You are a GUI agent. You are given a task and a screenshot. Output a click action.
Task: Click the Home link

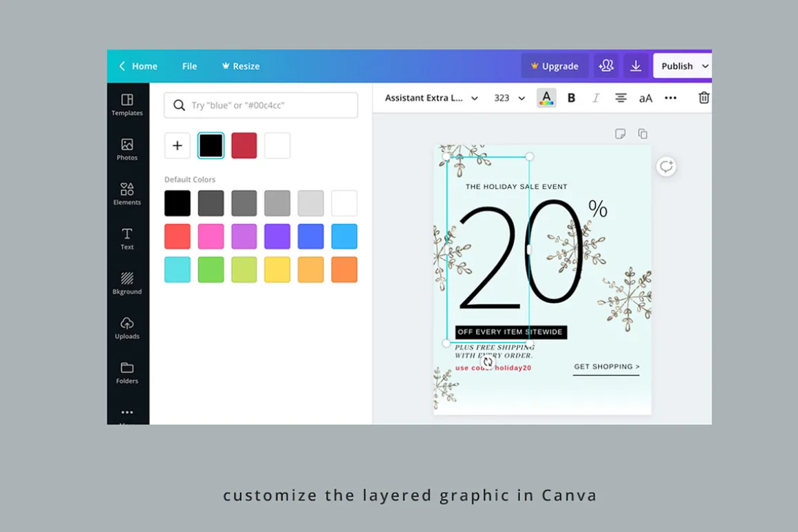144,66
